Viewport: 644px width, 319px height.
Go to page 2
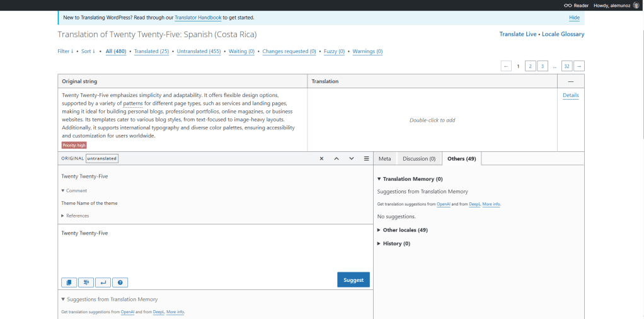[530, 66]
